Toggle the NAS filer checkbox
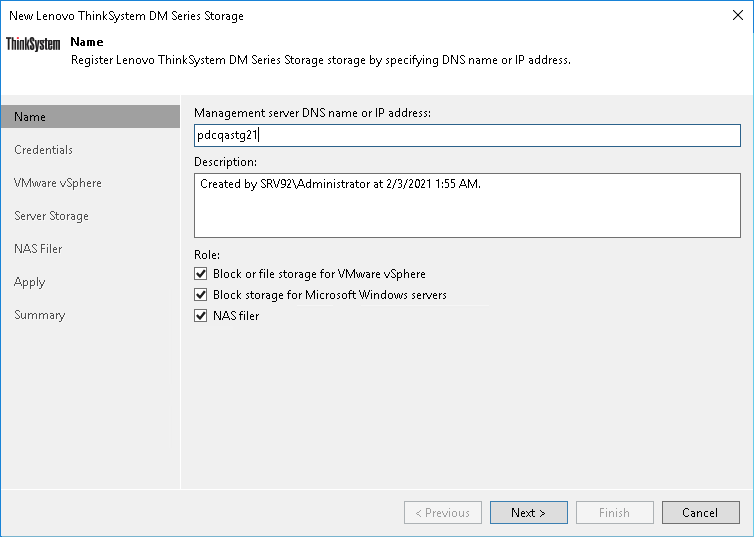This screenshot has height=537, width=754. click(201, 316)
